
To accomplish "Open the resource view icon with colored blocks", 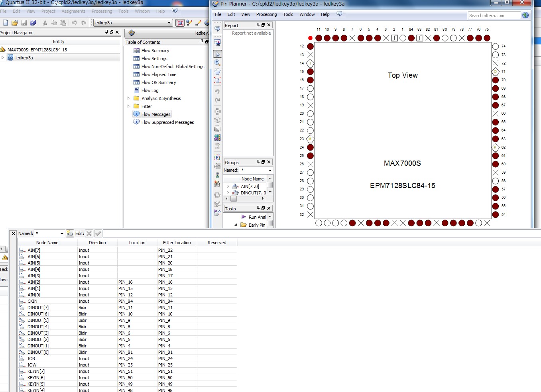I will 217,137.
